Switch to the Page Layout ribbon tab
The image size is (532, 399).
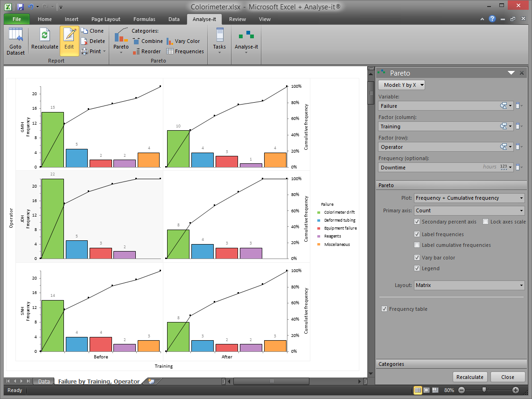(106, 19)
